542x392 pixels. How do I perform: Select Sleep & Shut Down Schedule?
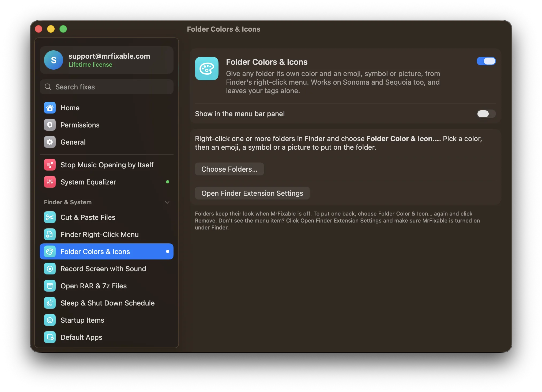[x=107, y=303]
